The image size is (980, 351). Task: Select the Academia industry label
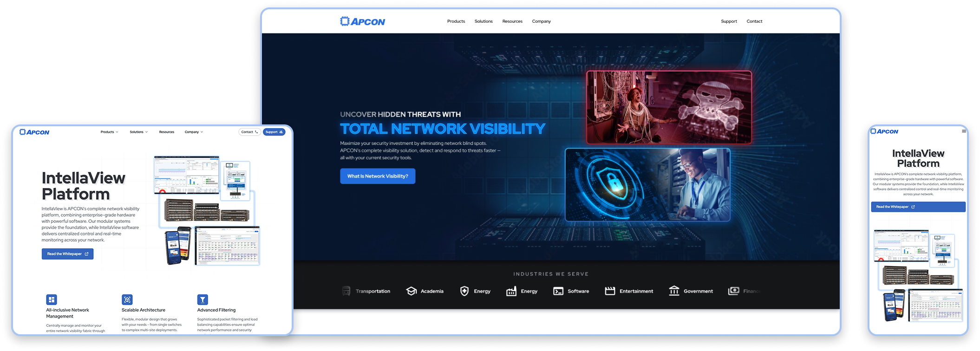point(432,292)
